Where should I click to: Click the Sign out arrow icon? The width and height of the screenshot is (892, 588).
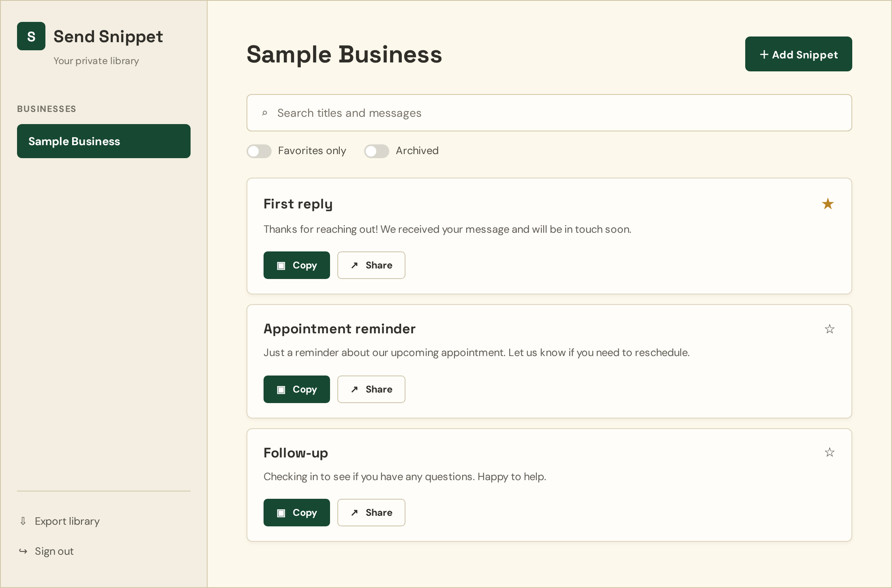coord(23,551)
